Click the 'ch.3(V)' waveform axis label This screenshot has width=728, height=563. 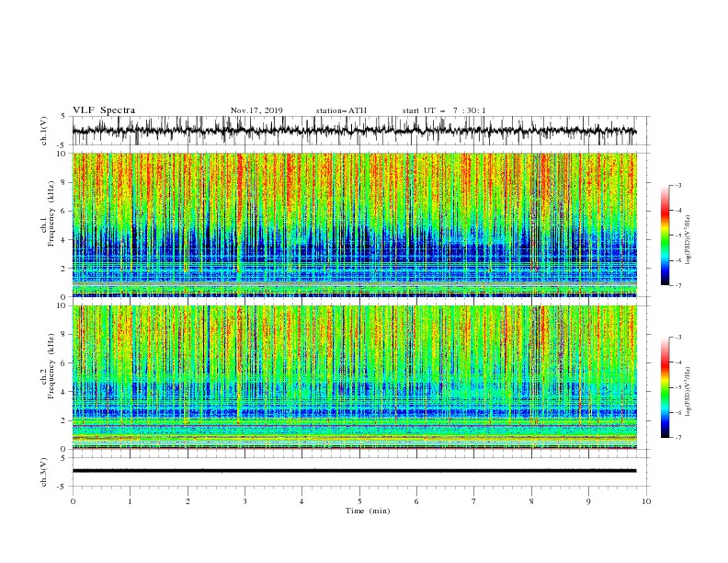44,472
